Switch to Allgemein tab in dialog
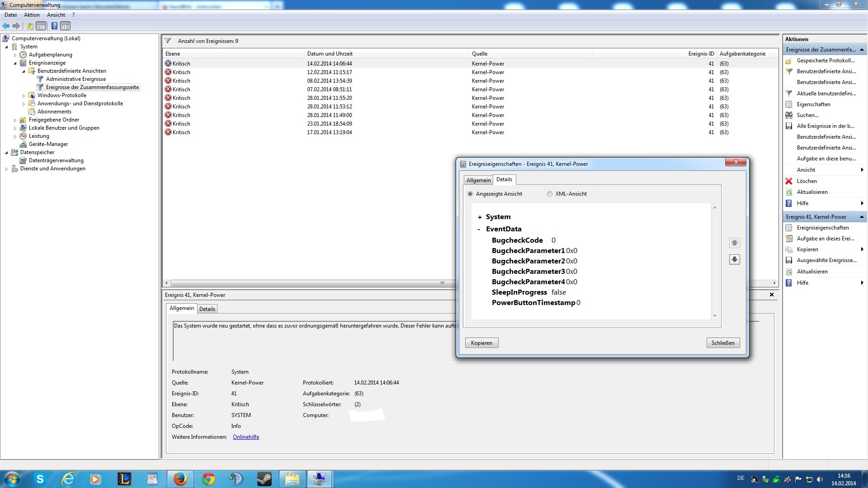 [x=478, y=180]
